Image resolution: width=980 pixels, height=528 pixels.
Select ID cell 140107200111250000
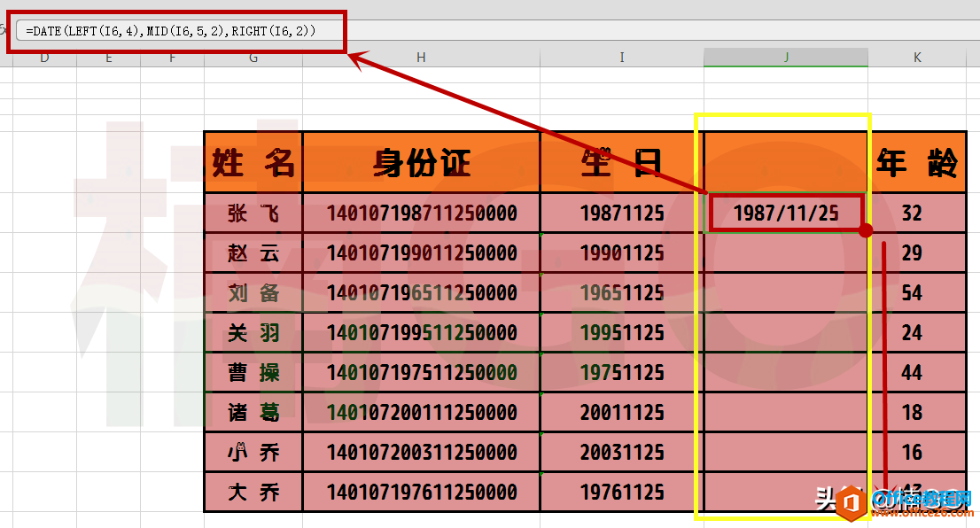[x=421, y=413]
